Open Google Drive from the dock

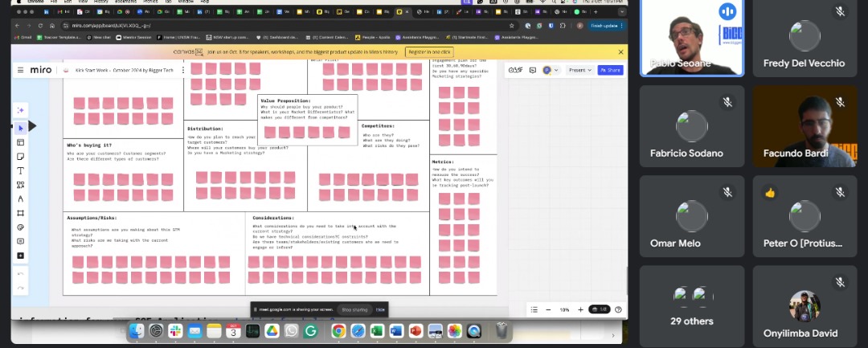click(x=272, y=331)
